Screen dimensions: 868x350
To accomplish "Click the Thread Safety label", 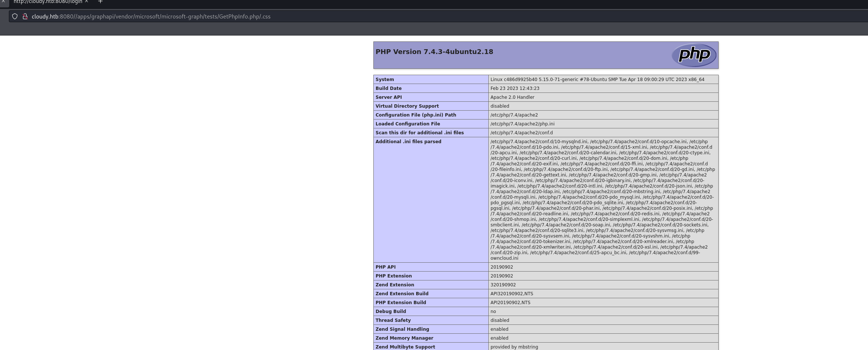I will click(x=393, y=320).
